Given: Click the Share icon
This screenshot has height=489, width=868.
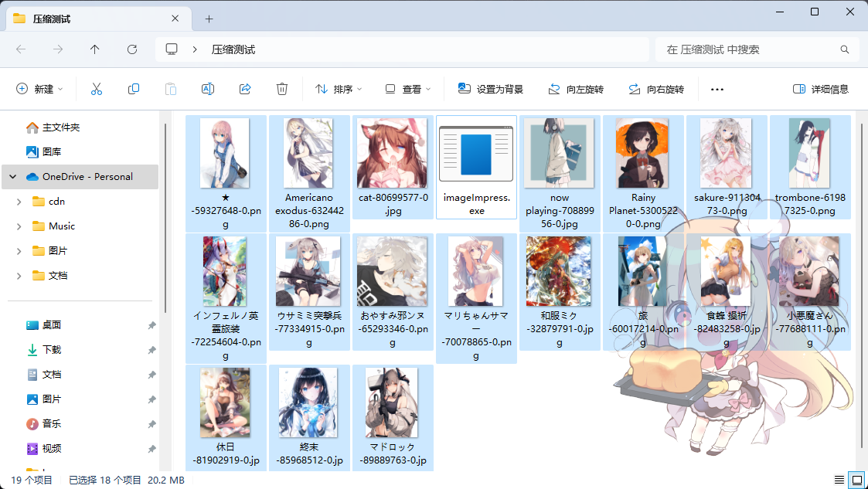Looking at the screenshot, I should 244,89.
